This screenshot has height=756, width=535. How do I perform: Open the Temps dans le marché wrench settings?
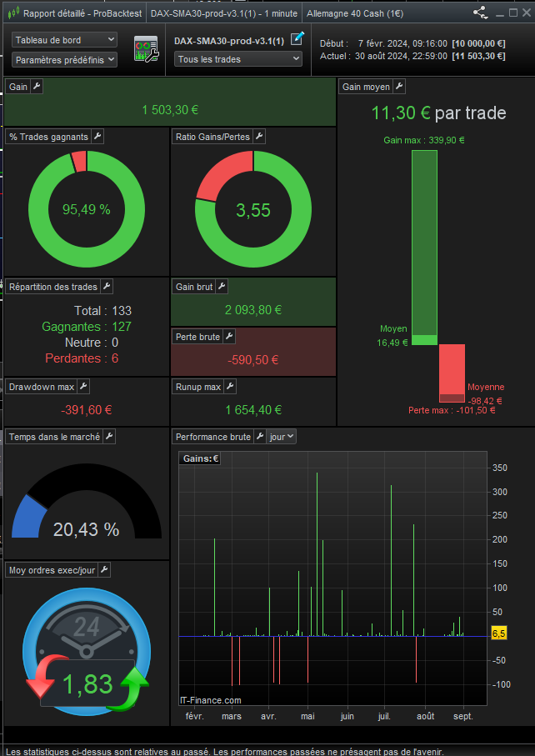(109, 436)
